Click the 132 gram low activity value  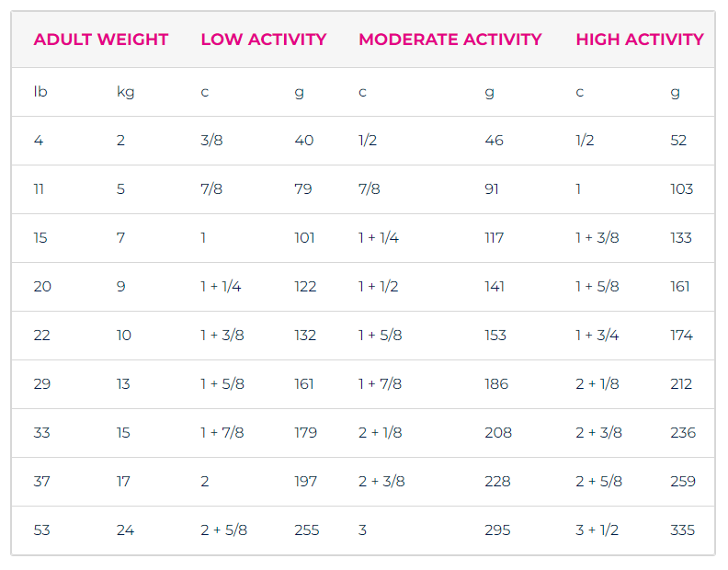305,336
